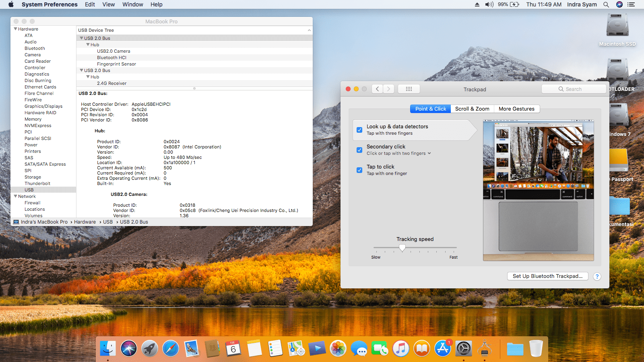
Task: Switch to the Scroll & Zoom tab
Action: pos(472,109)
